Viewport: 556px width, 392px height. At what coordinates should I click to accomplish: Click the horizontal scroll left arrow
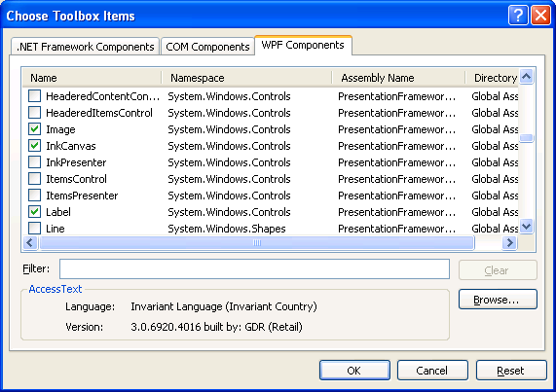coord(30,243)
